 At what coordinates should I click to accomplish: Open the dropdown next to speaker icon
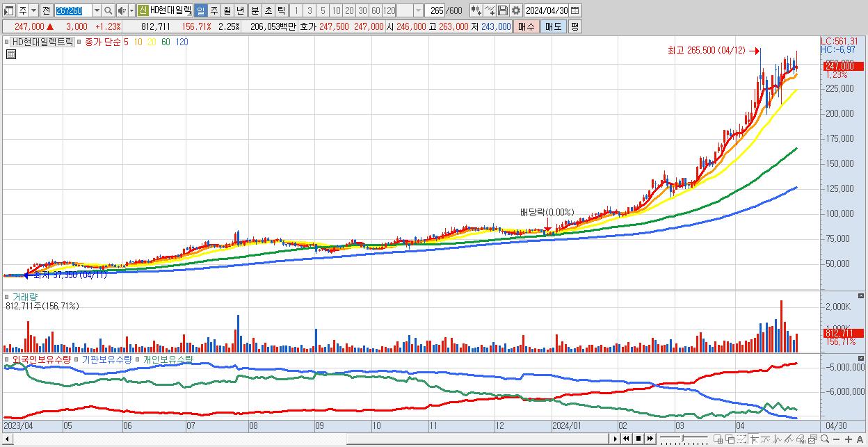pyautogui.click(x=131, y=10)
